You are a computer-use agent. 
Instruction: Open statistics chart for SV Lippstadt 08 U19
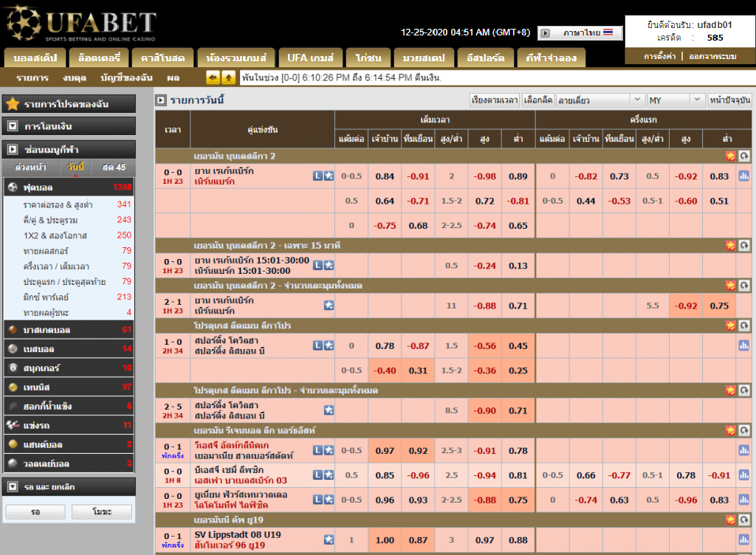tap(744, 540)
